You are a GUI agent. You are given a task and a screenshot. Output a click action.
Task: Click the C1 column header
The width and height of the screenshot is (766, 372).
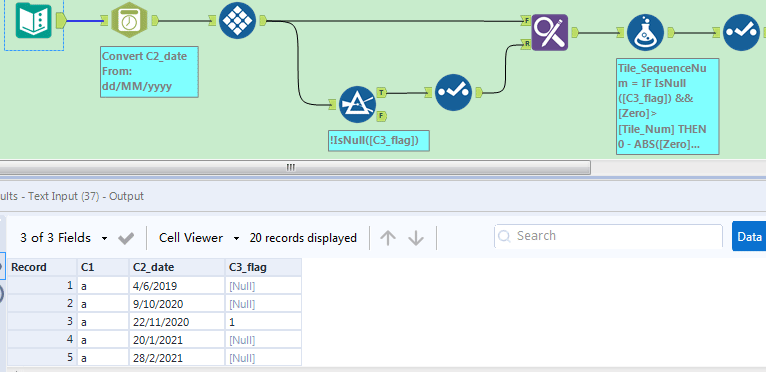click(103, 267)
